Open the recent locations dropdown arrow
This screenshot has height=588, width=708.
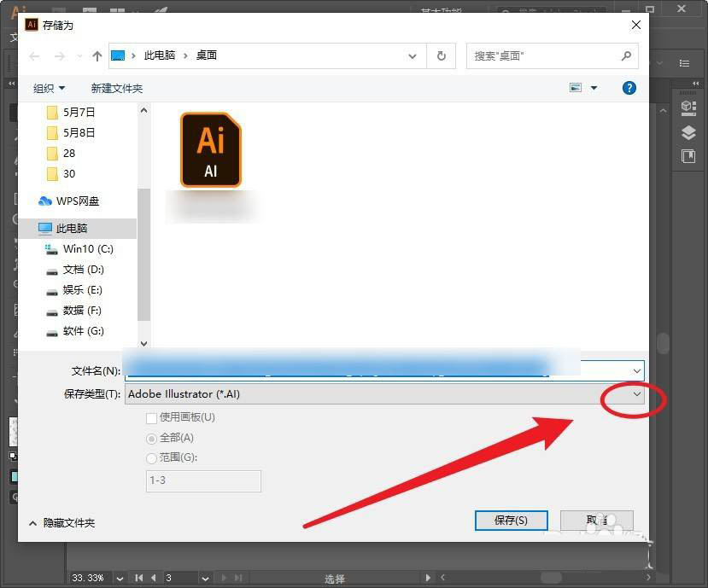79,56
